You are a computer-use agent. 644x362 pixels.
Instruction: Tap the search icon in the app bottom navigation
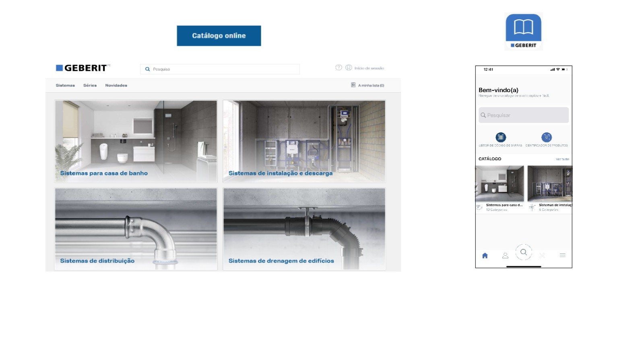pos(524,253)
